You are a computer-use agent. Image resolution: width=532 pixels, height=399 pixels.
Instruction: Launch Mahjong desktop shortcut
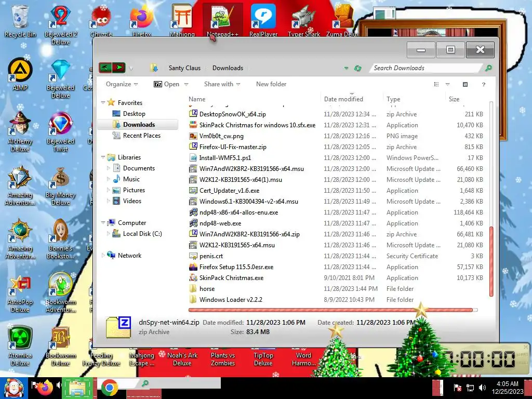[x=182, y=21]
